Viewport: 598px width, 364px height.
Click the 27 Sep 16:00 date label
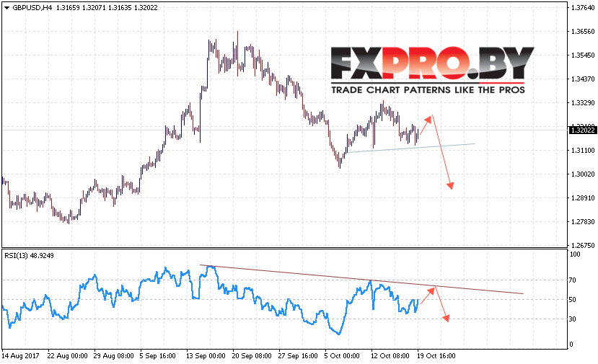298,356
